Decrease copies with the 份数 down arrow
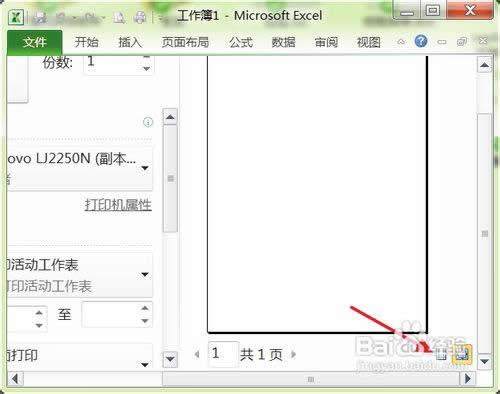The height and width of the screenshot is (394, 500). [x=146, y=69]
